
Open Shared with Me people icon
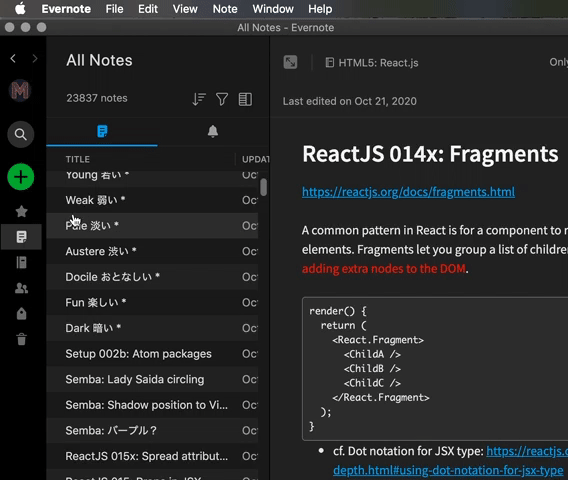pyautogui.click(x=21, y=288)
